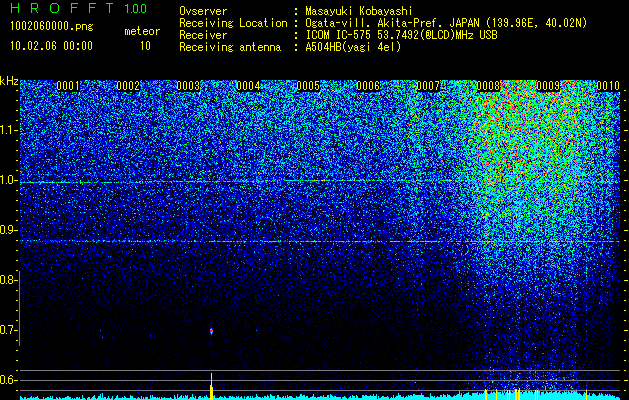Click the 0007 minute marker
The height and width of the screenshot is (400, 629).
click(428, 86)
